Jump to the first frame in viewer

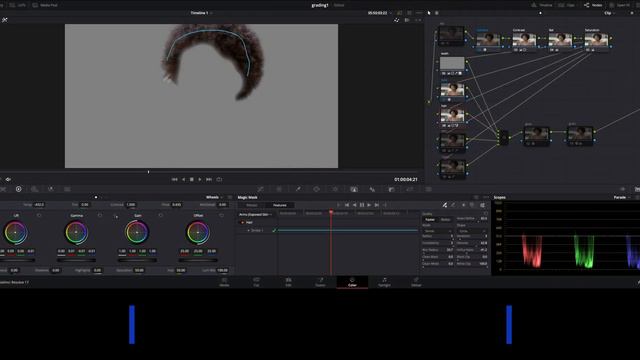click(174, 180)
